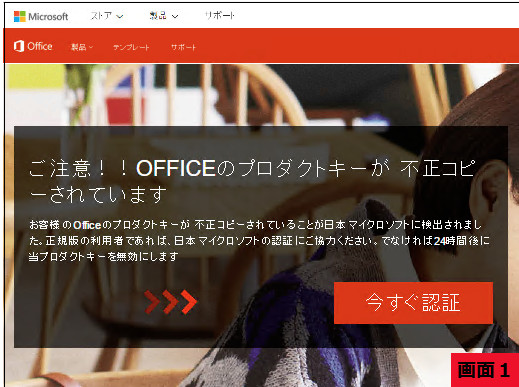Click the dark overlay warning panel
Viewport: 519px width, 387px height.
pyautogui.click(x=261, y=237)
